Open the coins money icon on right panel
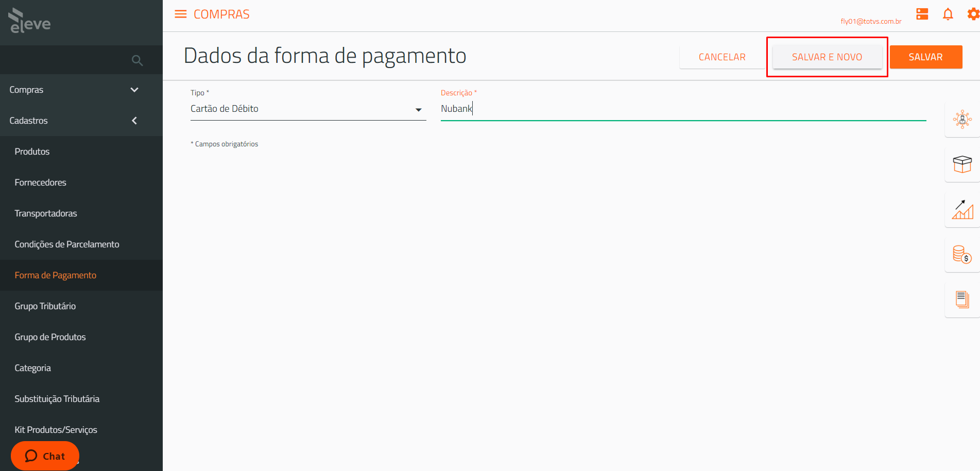The image size is (980, 471). 962,255
